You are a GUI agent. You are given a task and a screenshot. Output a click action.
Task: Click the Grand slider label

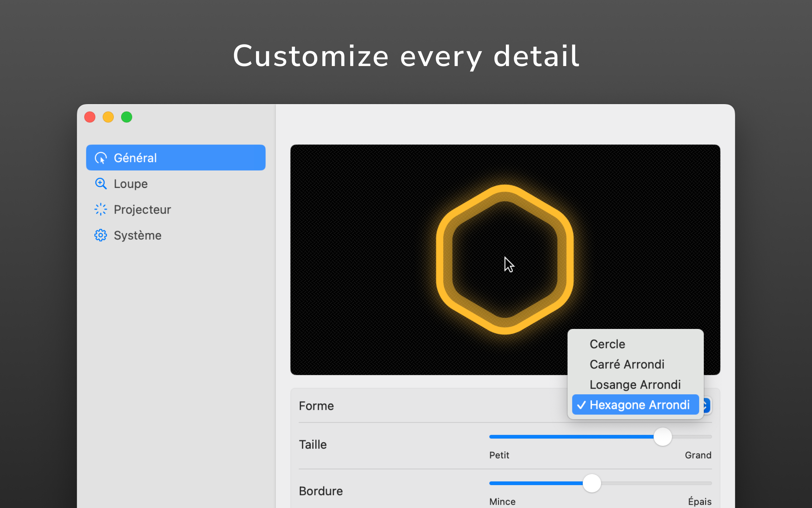pyautogui.click(x=698, y=455)
